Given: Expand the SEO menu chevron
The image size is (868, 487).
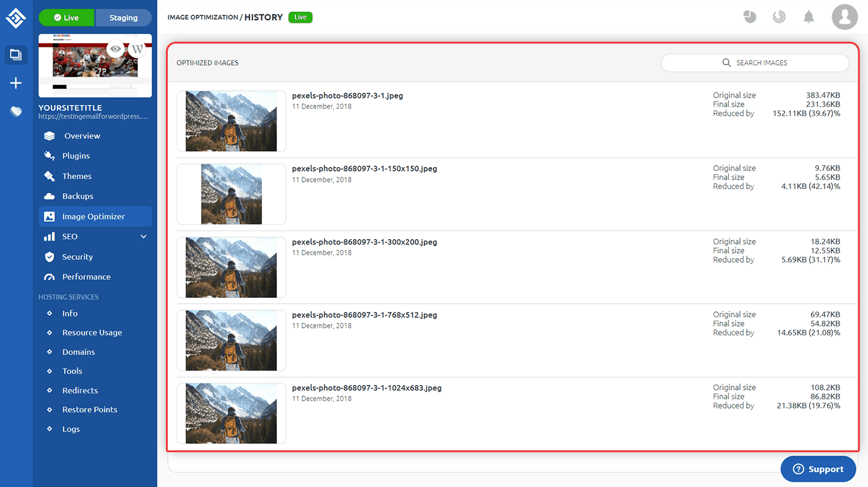Looking at the screenshot, I should (x=144, y=236).
